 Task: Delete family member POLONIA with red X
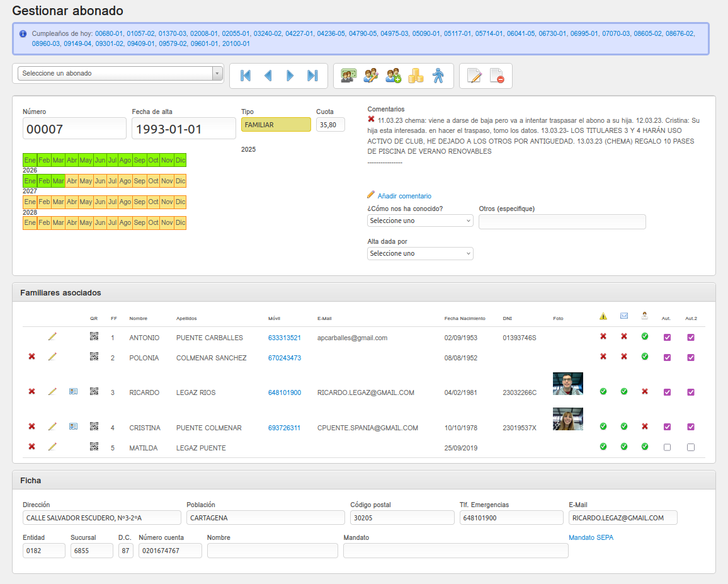pyautogui.click(x=31, y=357)
